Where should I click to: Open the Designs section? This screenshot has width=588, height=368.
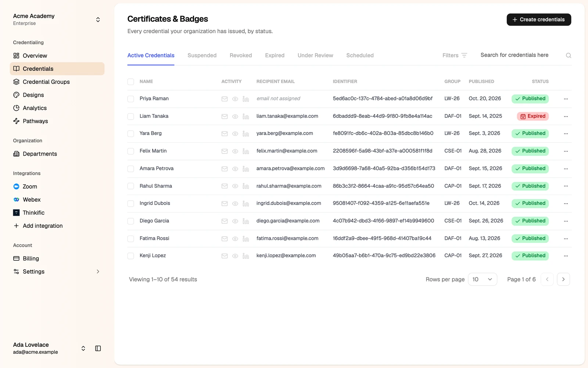click(57, 95)
